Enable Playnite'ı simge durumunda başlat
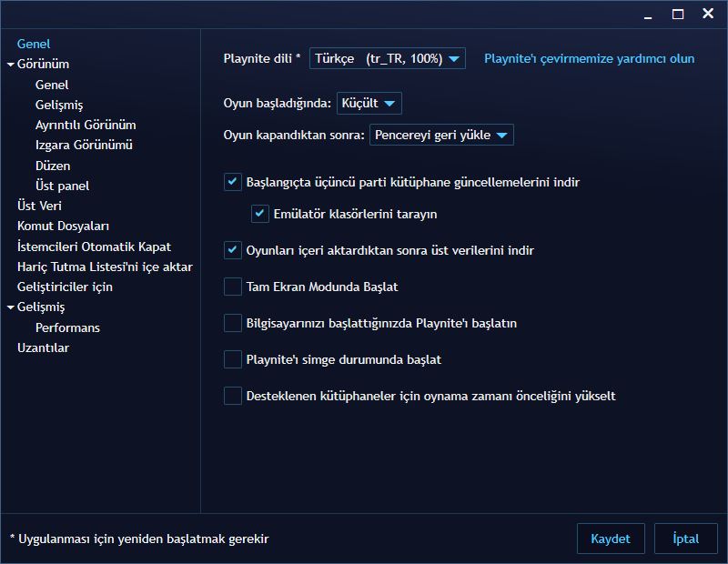Viewport: 728px width, 564px height. pos(233,359)
